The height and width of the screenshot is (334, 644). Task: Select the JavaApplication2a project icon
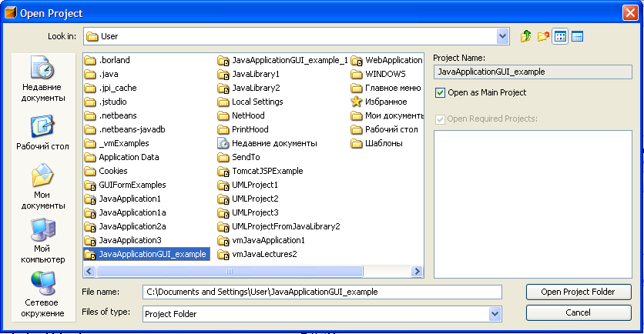point(90,226)
